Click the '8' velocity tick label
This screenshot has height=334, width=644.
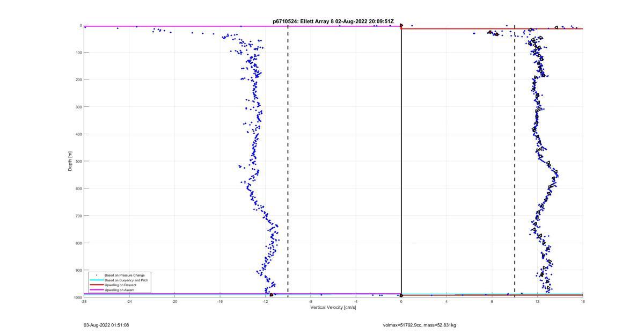click(x=492, y=301)
